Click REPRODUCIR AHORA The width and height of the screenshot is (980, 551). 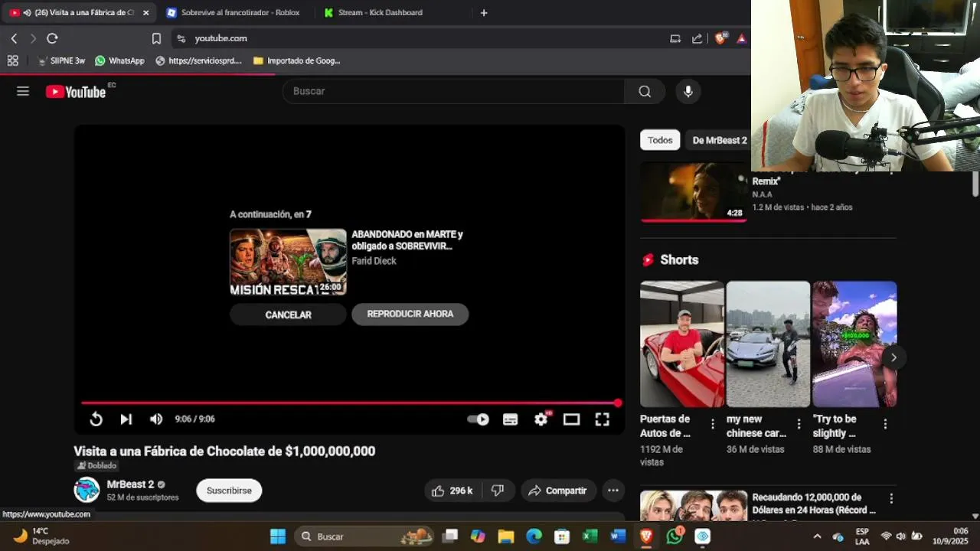pos(410,314)
